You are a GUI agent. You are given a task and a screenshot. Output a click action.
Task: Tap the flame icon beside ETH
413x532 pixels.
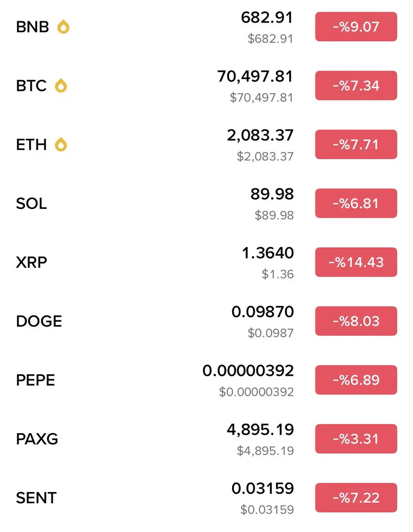tap(61, 145)
